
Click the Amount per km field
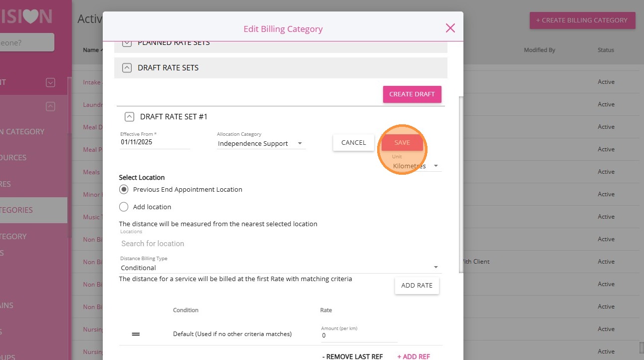tap(358, 336)
